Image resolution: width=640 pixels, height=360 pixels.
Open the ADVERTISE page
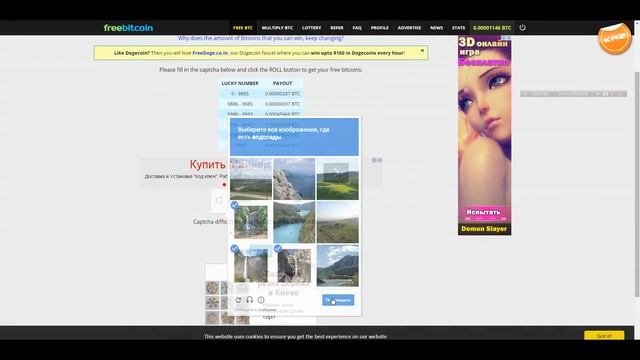(409, 28)
